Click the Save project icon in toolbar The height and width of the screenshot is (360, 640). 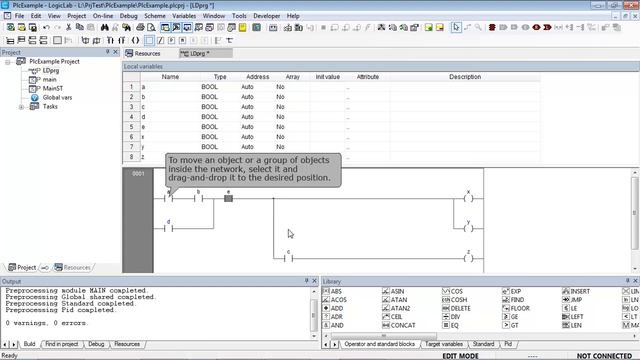click(x=33, y=27)
